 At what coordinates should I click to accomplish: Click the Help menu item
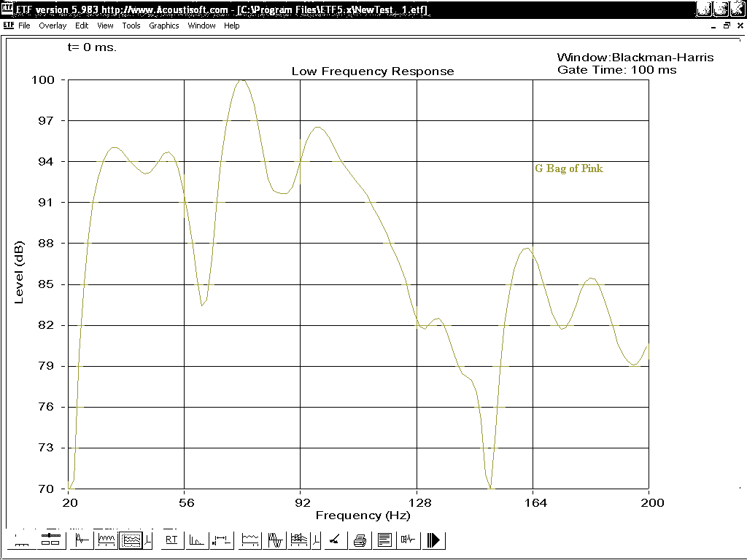[x=231, y=26]
